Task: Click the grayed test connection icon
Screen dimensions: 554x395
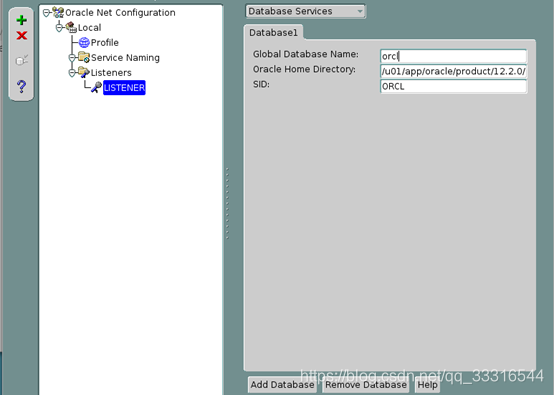Action: 22,60
